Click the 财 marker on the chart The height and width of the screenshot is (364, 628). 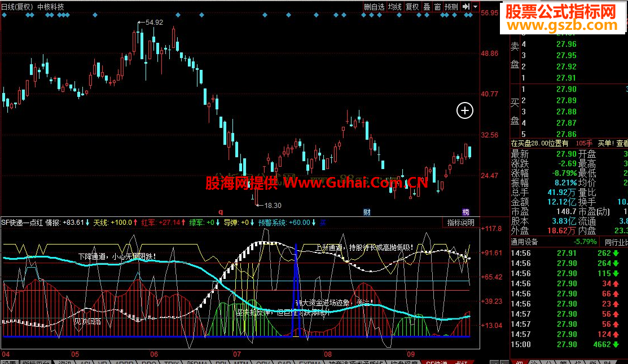(x=367, y=212)
